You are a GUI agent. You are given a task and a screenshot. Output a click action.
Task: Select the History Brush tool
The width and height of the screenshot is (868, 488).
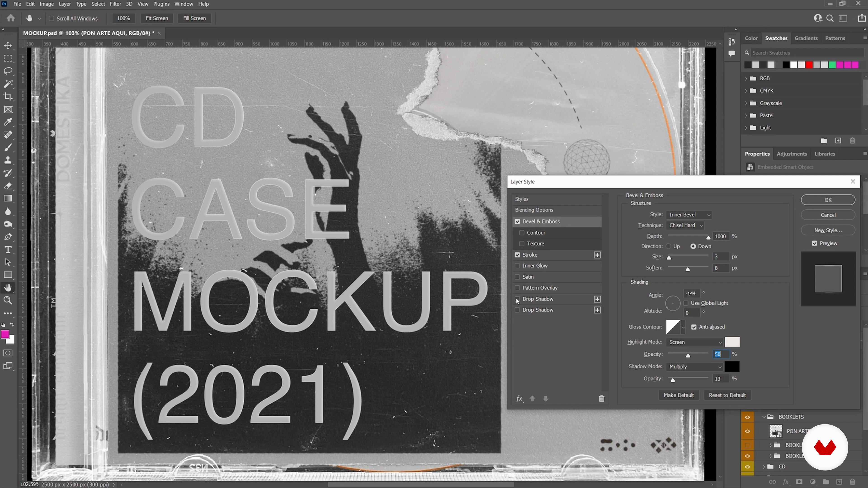[8, 173]
